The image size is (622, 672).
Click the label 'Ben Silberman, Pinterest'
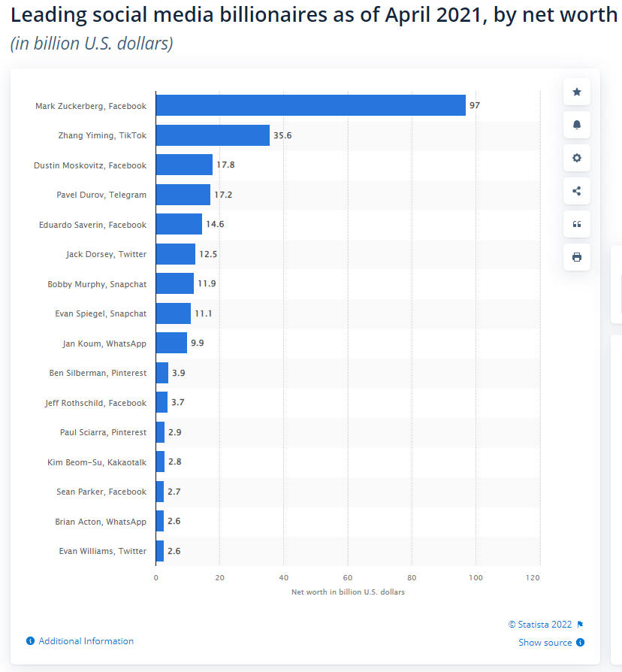[98, 373]
